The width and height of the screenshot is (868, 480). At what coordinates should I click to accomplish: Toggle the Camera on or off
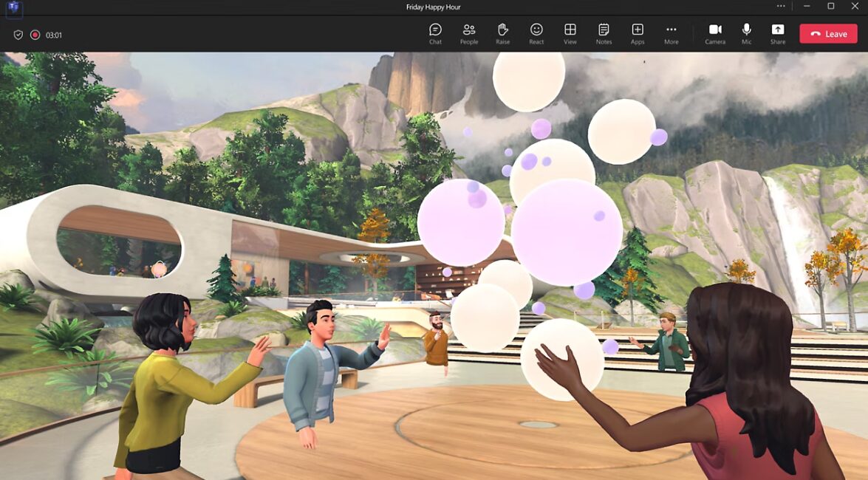[x=715, y=34]
